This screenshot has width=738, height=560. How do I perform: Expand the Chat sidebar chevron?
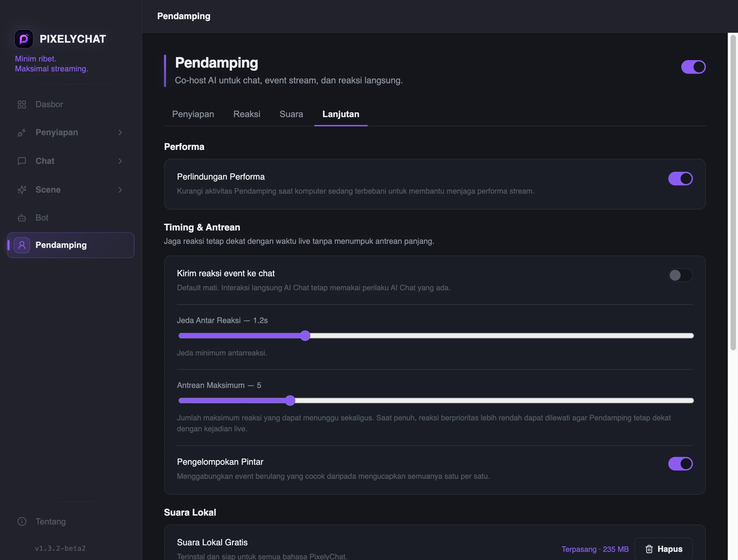click(120, 161)
